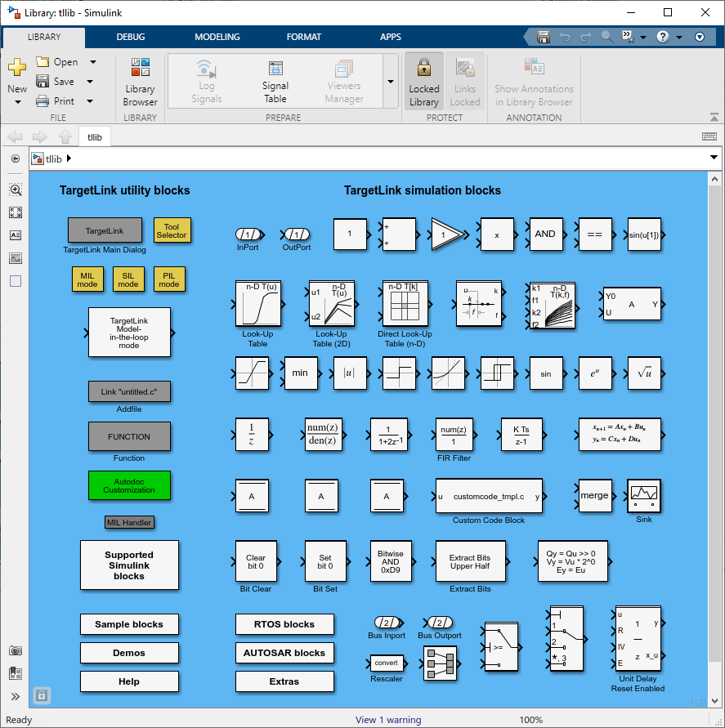Toggle the Links Locked setting
This screenshot has width=725, height=728.
click(x=464, y=80)
